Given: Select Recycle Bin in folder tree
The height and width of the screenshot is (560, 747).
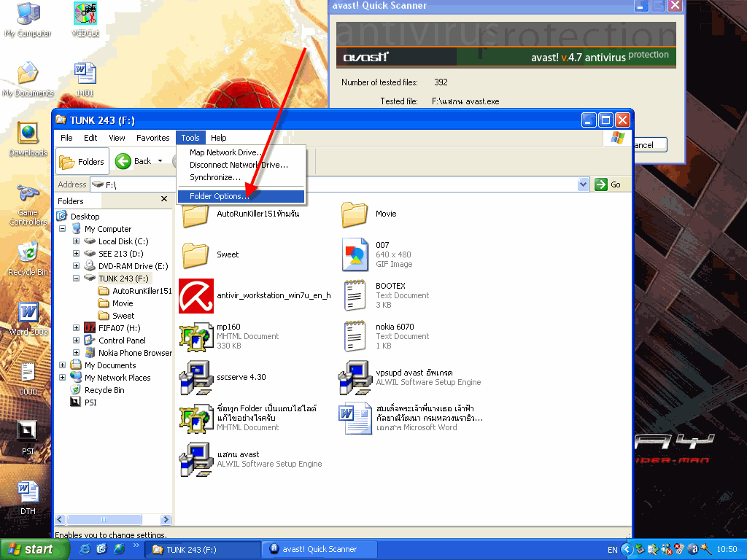Looking at the screenshot, I should tap(98, 389).
